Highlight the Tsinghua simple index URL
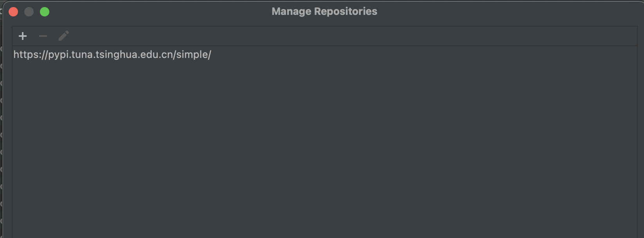Viewport: 644px width, 238px height. [112, 54]
